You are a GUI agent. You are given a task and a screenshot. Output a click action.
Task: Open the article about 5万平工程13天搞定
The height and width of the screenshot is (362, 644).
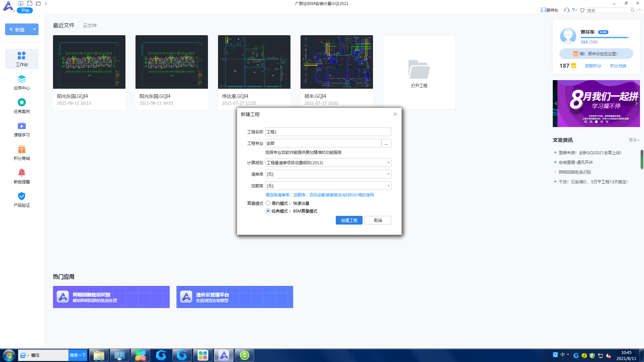593,182
